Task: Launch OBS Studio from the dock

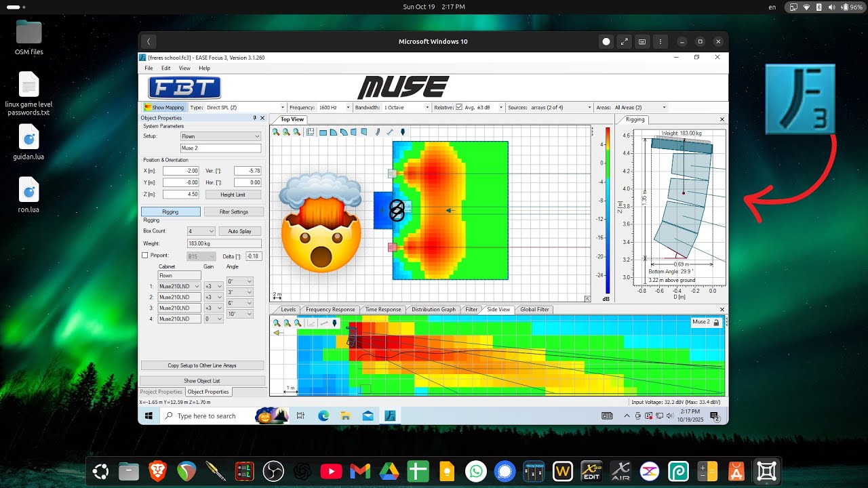Action: 273,471
